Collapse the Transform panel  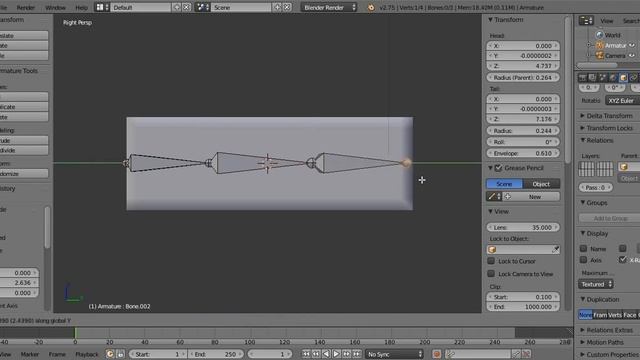[491, 20]
